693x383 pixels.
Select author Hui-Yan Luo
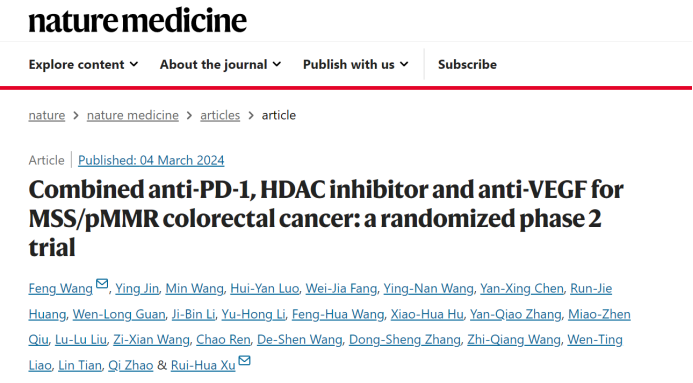[265, 288]
